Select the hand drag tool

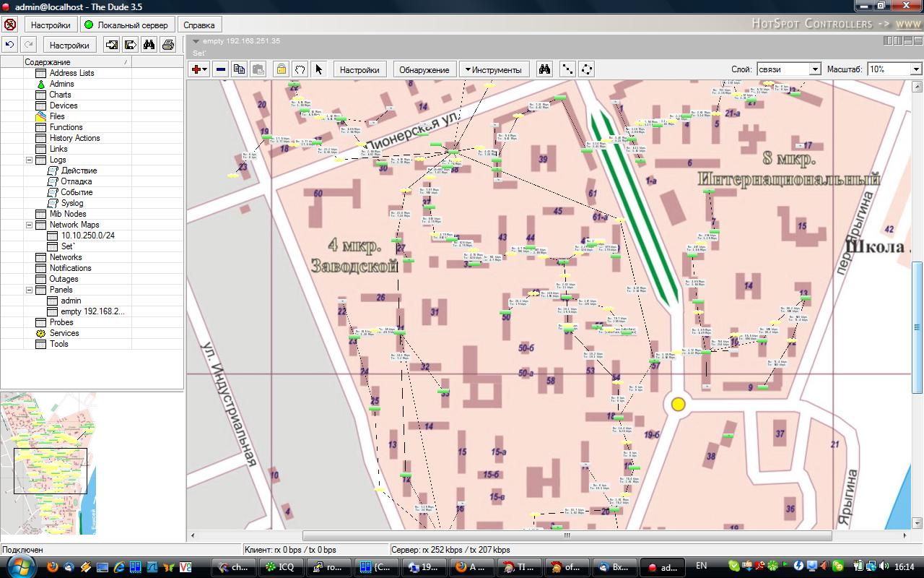click(x=300, y=69)
